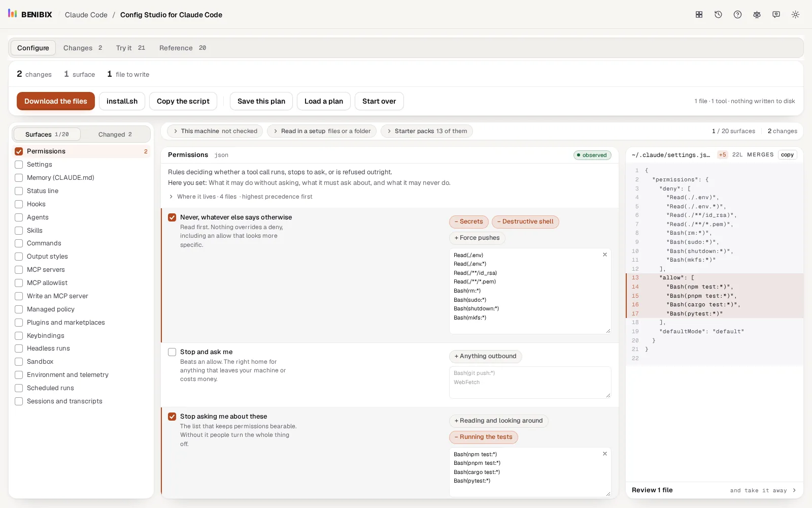Open the history clock icon
Screen dimensions: 812x508
(718, 15)
